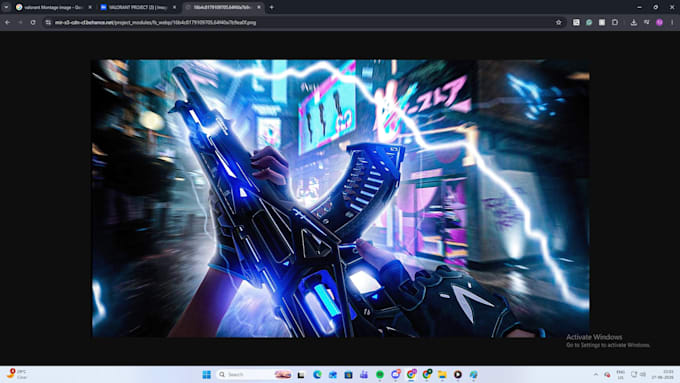The height and width of the screenshot is (383, 680).
Task: Go back to the previous page
Action: (x=8, y=22)
